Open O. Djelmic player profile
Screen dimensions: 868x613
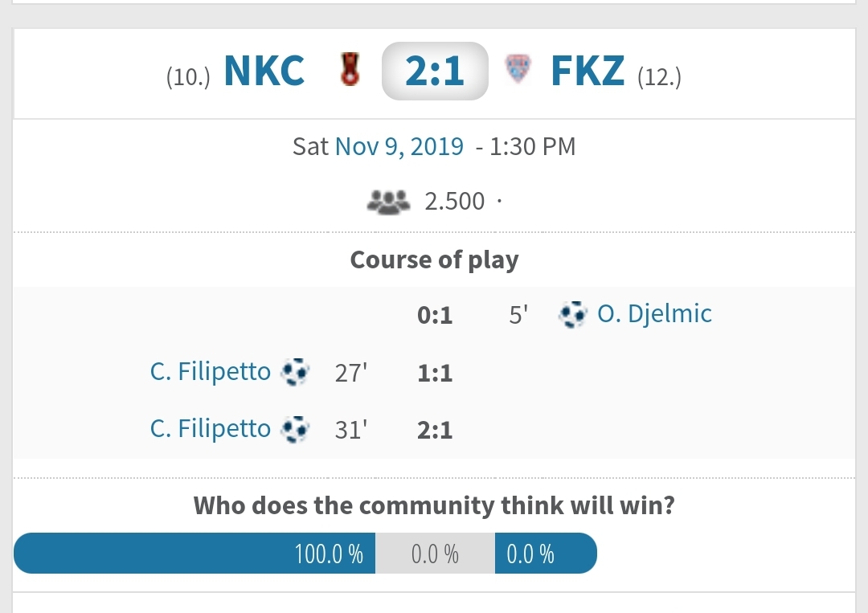pos(654,313)
